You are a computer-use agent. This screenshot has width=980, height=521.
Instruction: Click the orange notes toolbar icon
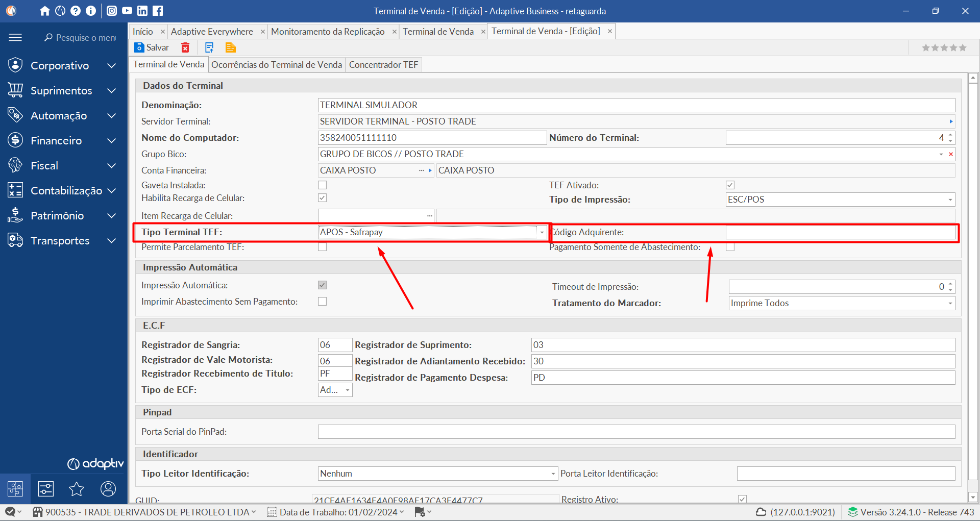point(230,47)
